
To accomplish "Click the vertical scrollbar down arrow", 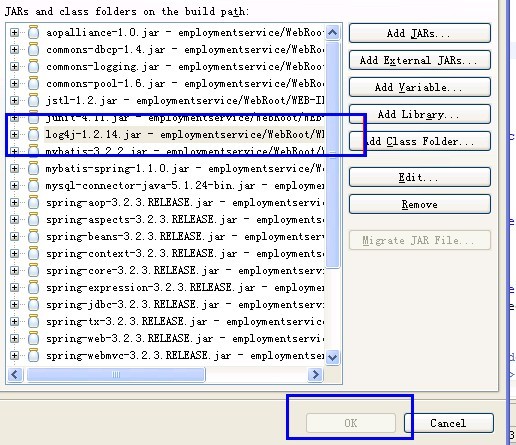I will click(332, 357).
